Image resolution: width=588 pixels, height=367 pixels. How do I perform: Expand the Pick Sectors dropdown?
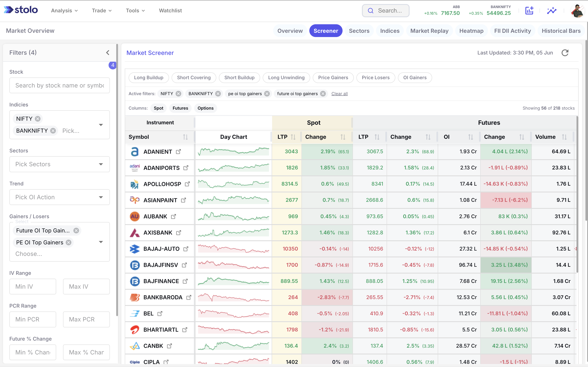click(101, 164)
